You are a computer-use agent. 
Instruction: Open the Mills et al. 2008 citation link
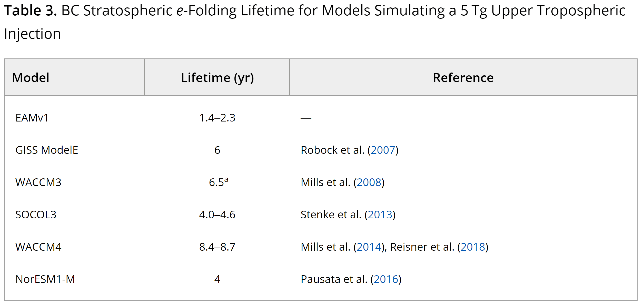click(x=369, y=182)
